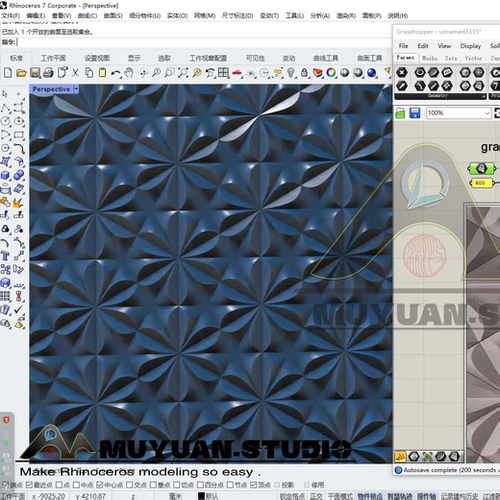The image size is (500, 500).
Task: Toggle 智慧轨迹 in the status bar
Action: tap(400, 496)
